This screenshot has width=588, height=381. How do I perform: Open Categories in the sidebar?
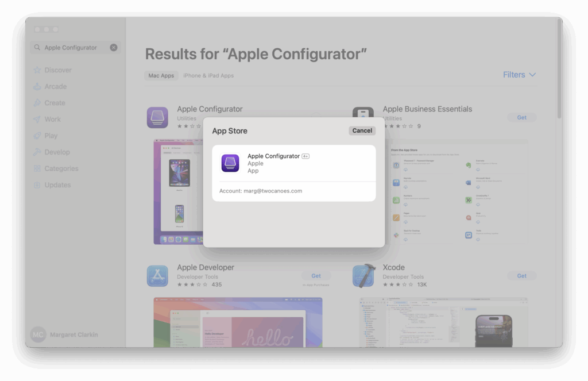tap(61, 168)
